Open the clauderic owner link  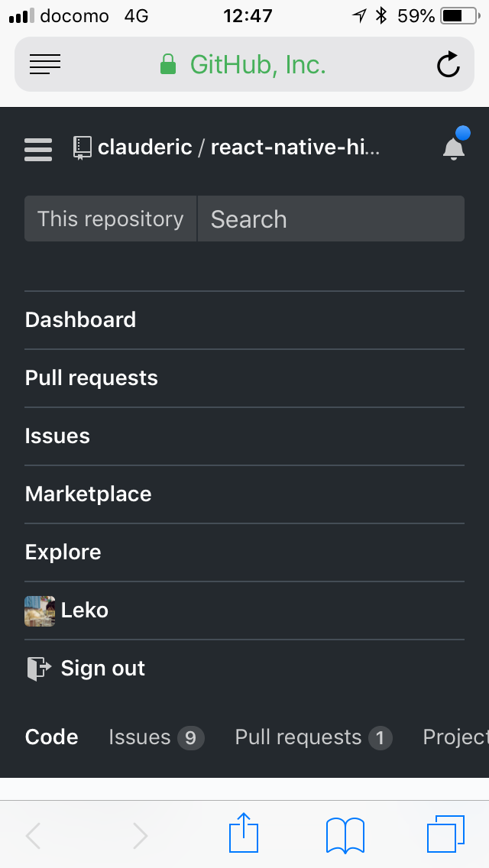click(144, 147)
